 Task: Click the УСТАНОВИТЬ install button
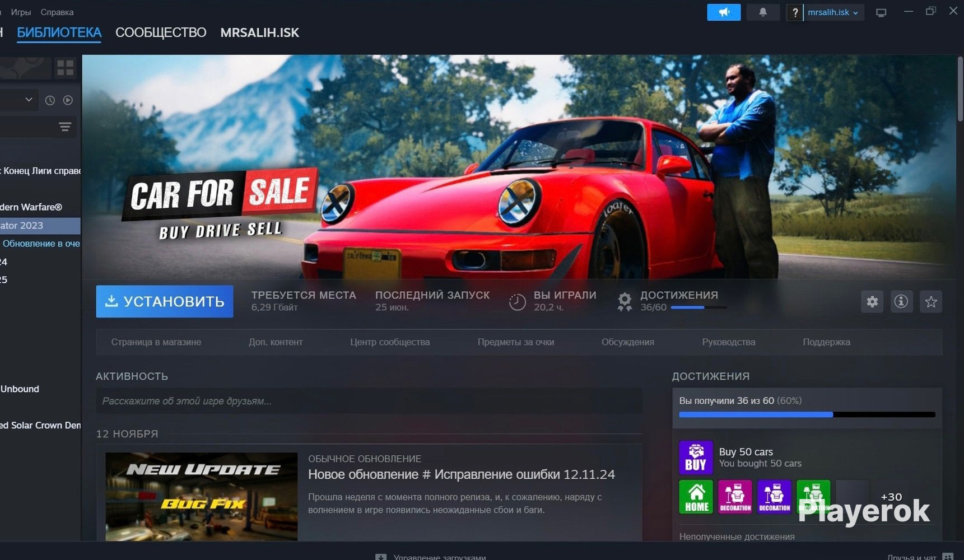coord(165,301)
